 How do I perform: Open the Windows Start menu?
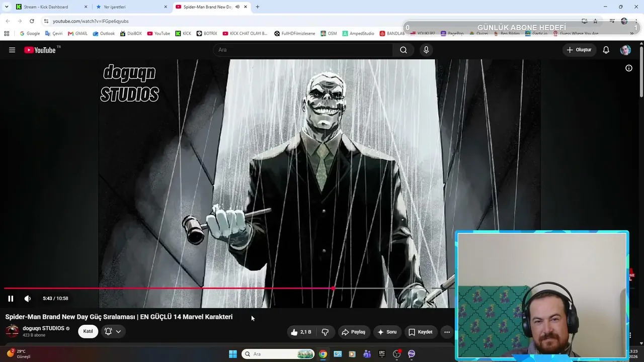(233, 354)
